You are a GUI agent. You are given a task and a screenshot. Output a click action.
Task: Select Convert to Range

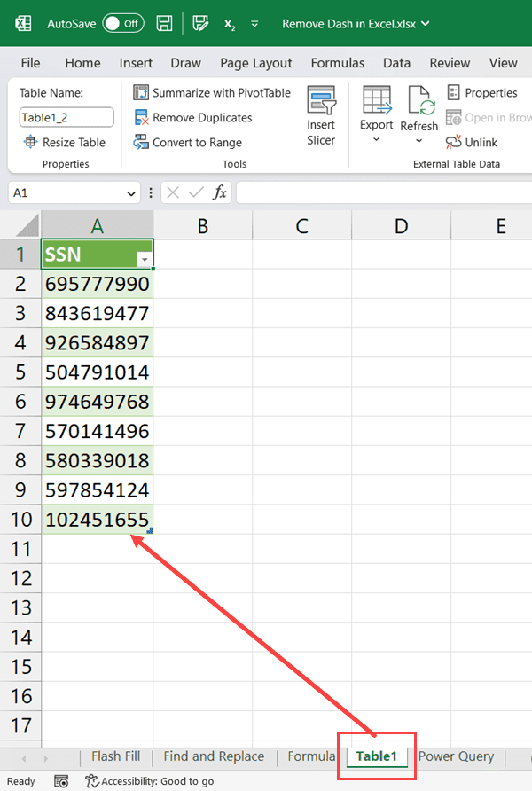(x=188, y=142)
